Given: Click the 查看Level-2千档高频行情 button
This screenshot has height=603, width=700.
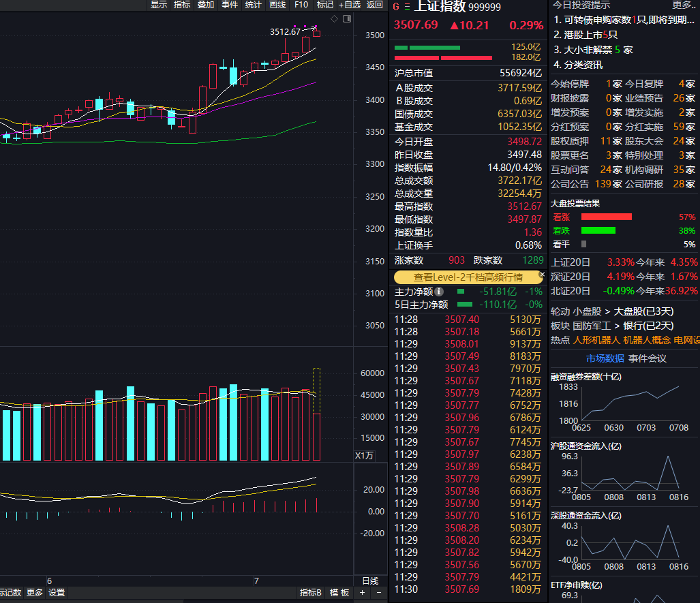Looking at the screenshot, I should (x=468, y=277).
